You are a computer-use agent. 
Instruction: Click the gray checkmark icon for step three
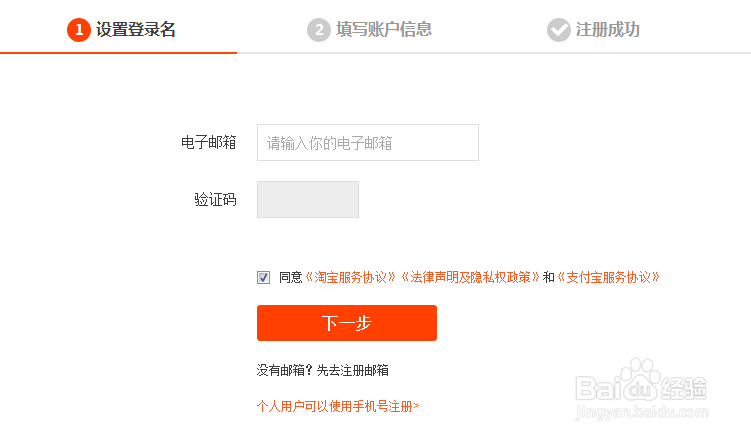pos(558,30)
